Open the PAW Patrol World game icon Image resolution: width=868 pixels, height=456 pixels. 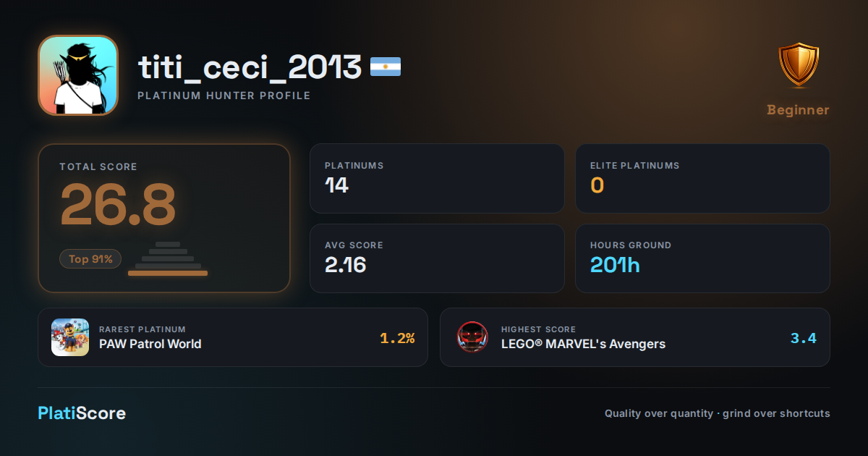pos(70,337)
